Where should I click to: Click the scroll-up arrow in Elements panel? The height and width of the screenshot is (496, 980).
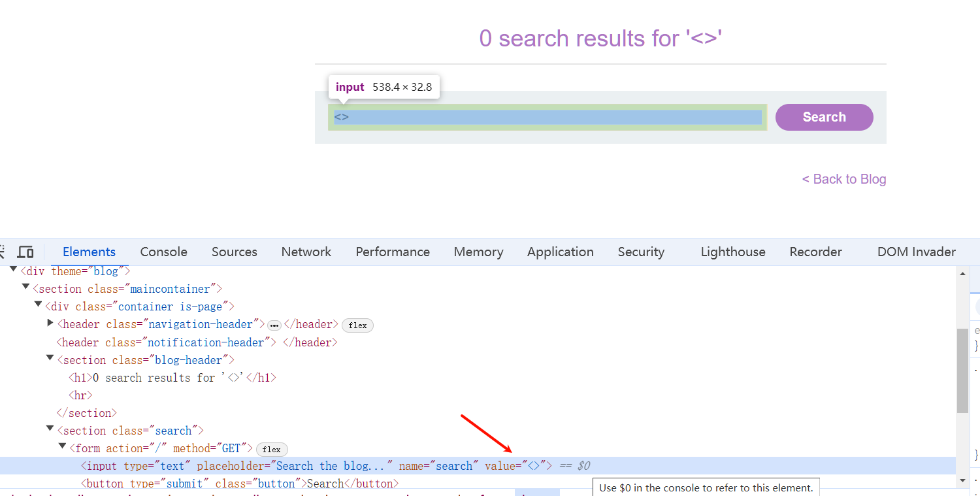tap(962, 274)
